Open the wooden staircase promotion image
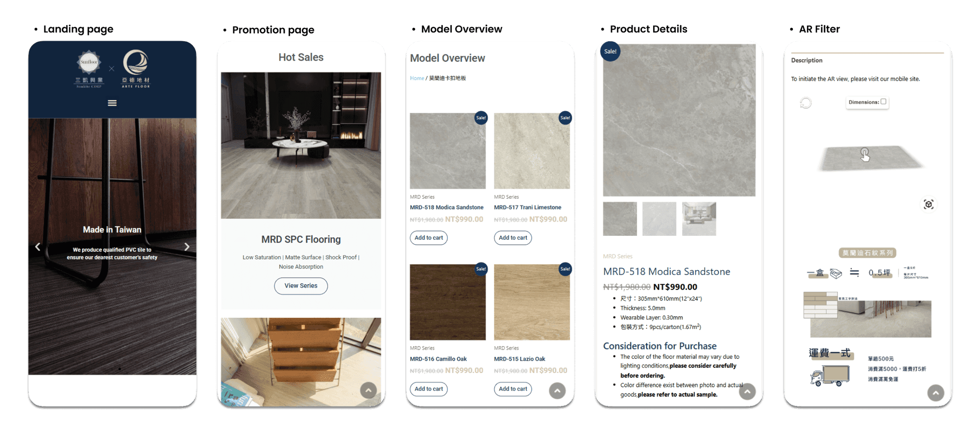The image size is (980, 428). tap(301, 362)
